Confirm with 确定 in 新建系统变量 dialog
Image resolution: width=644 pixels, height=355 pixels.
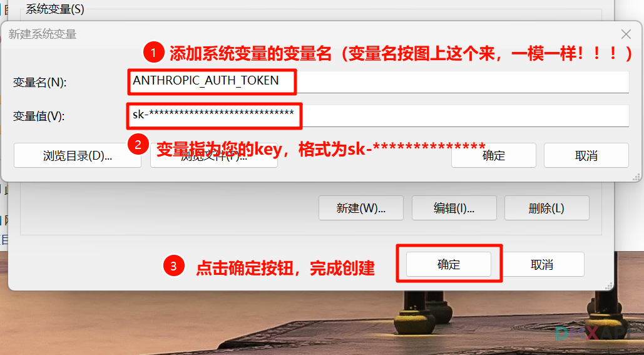494,155
